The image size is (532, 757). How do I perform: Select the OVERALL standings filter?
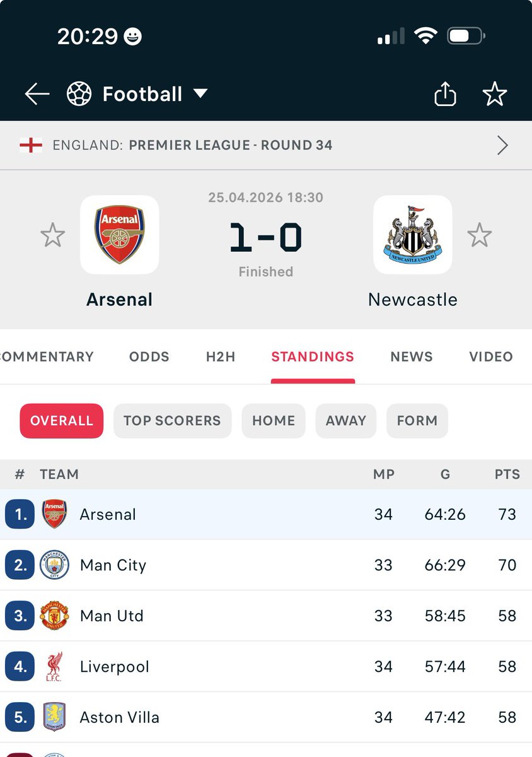62,421
